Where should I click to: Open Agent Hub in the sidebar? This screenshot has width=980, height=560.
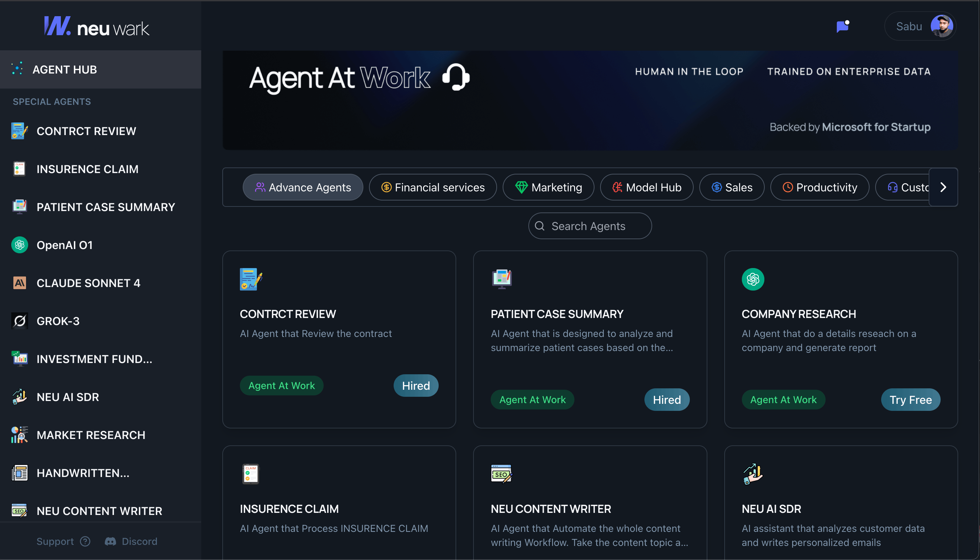coord(100,70)
